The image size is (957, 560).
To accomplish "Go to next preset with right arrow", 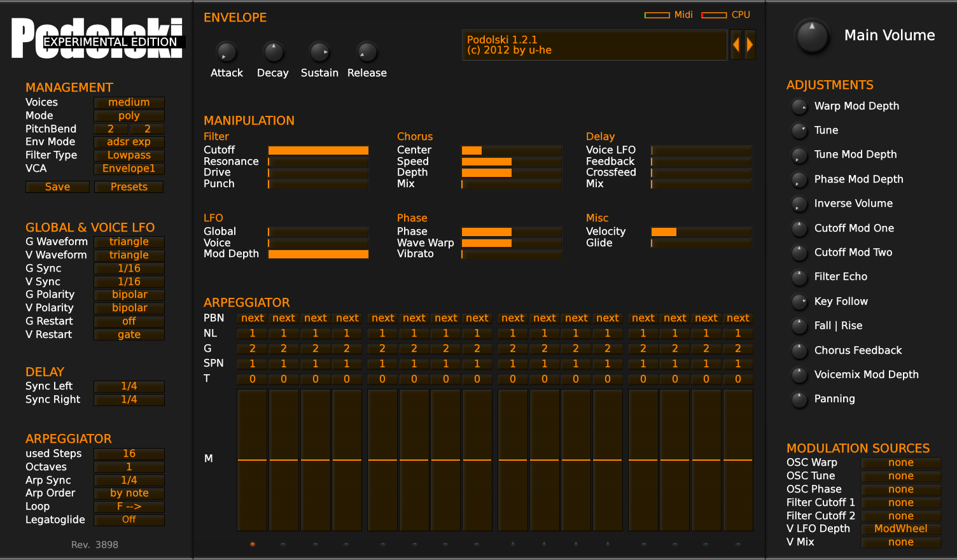I will tap(750, 45).
